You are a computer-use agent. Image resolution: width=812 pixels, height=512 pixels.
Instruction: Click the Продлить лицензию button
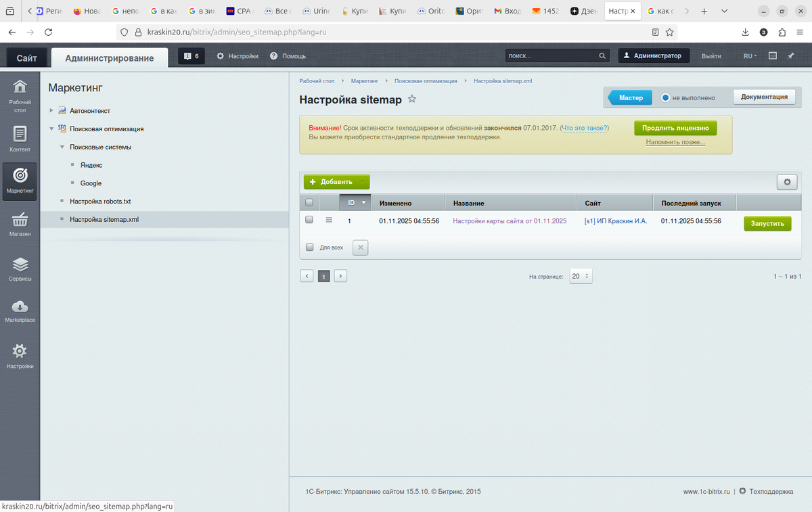point(675,128)
